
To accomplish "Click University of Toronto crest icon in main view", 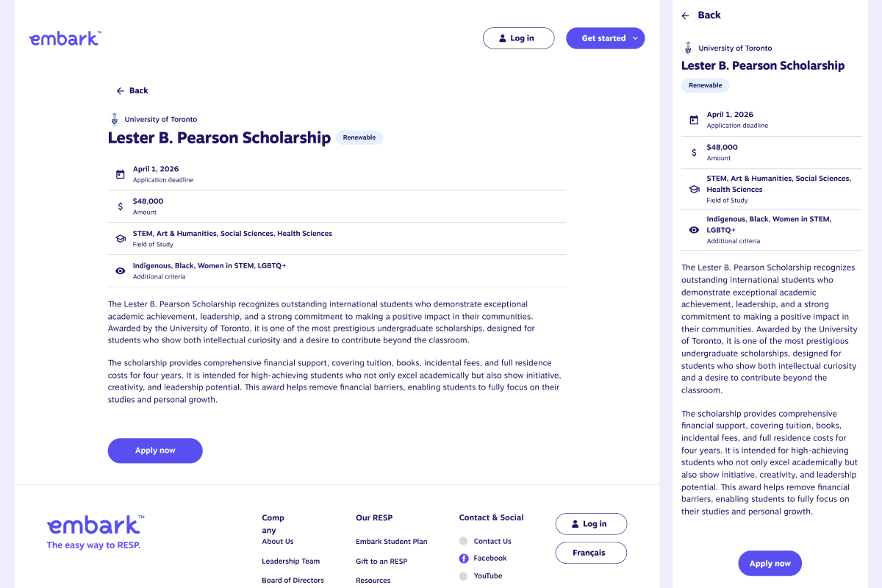I will tap(114, 119).
